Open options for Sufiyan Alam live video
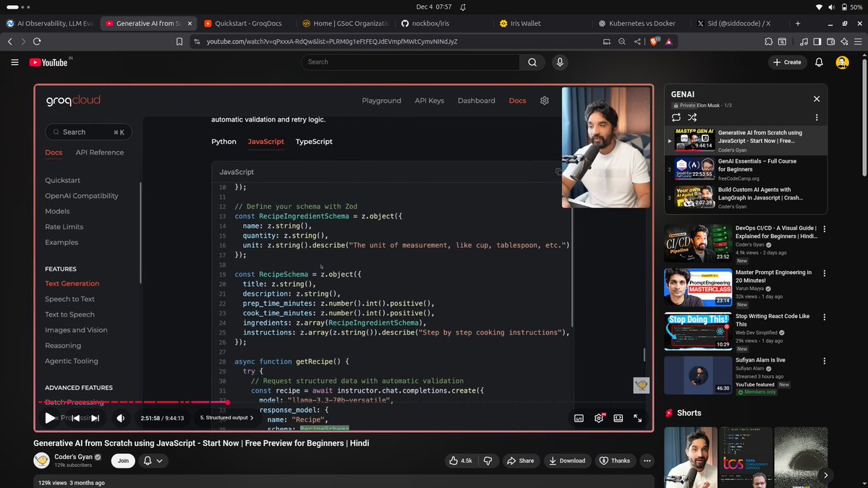This screenshot has width=868, height=488. [825, 360]
